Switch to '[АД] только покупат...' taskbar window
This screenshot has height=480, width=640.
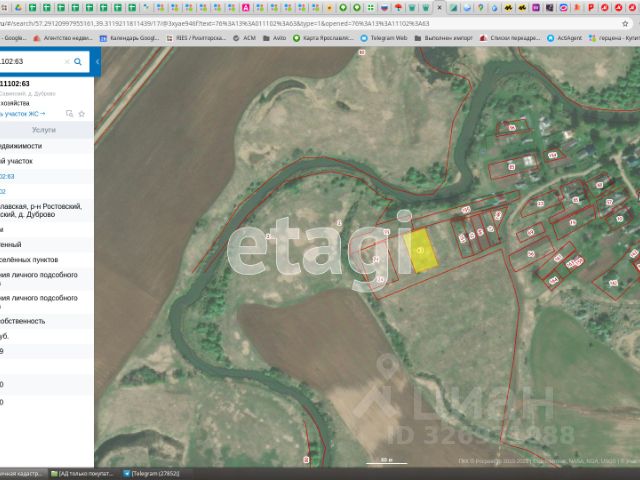(82, 473)
